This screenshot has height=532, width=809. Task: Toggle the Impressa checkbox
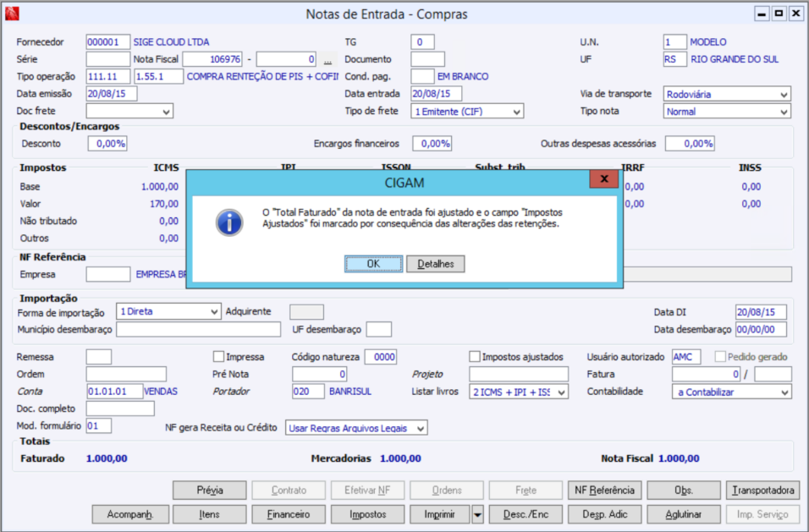[x=219, y=357]
